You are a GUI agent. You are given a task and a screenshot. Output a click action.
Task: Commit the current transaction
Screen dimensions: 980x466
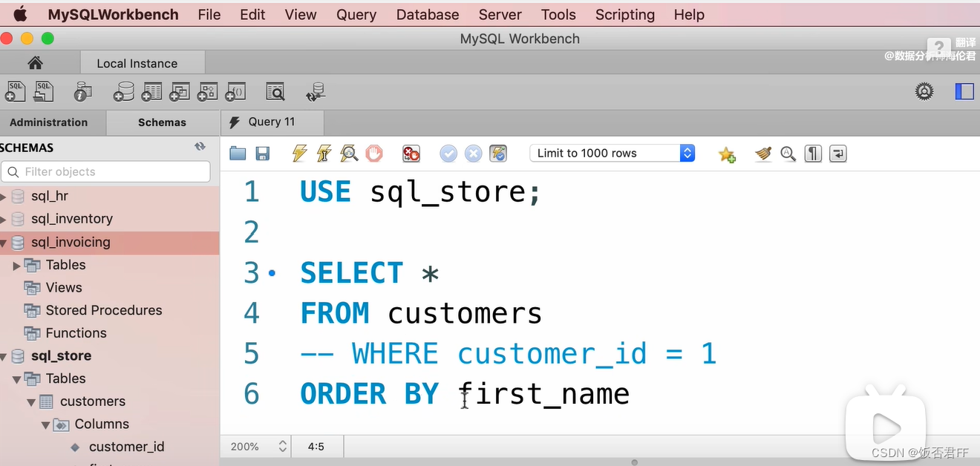click(448, 154)
